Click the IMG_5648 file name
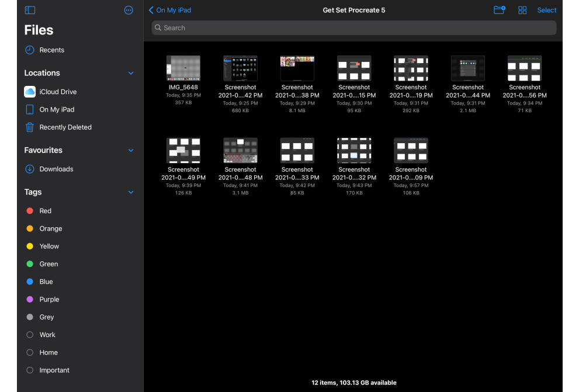 point(183,87)
